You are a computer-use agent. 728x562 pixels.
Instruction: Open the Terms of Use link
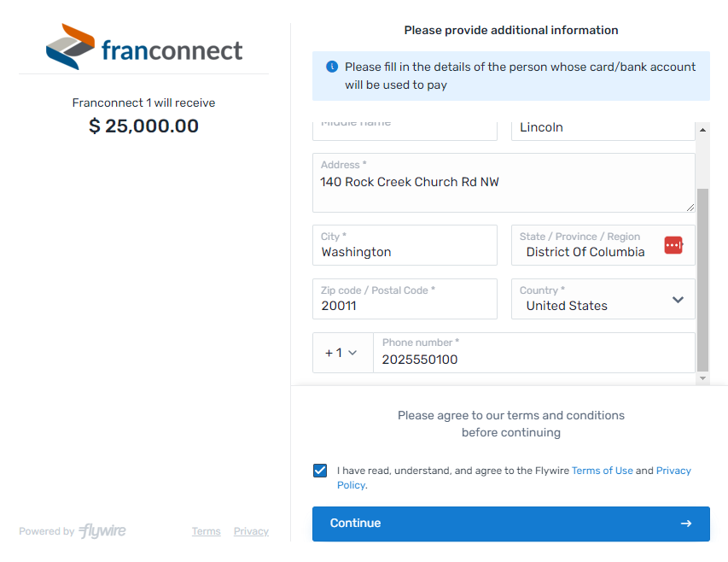click(x=603, y=471)
